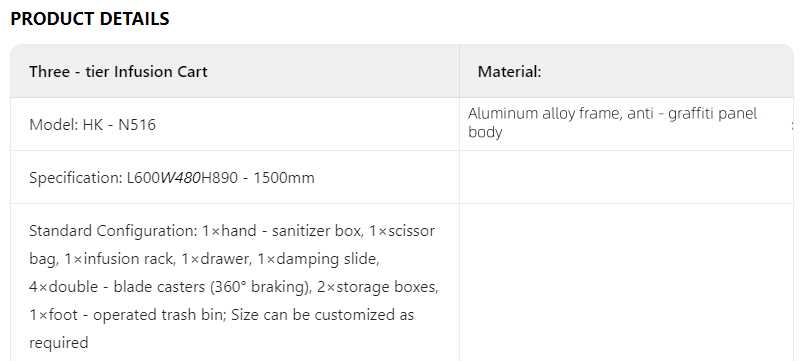
Task: Click '(360° braking)' text
Action: 259,286
